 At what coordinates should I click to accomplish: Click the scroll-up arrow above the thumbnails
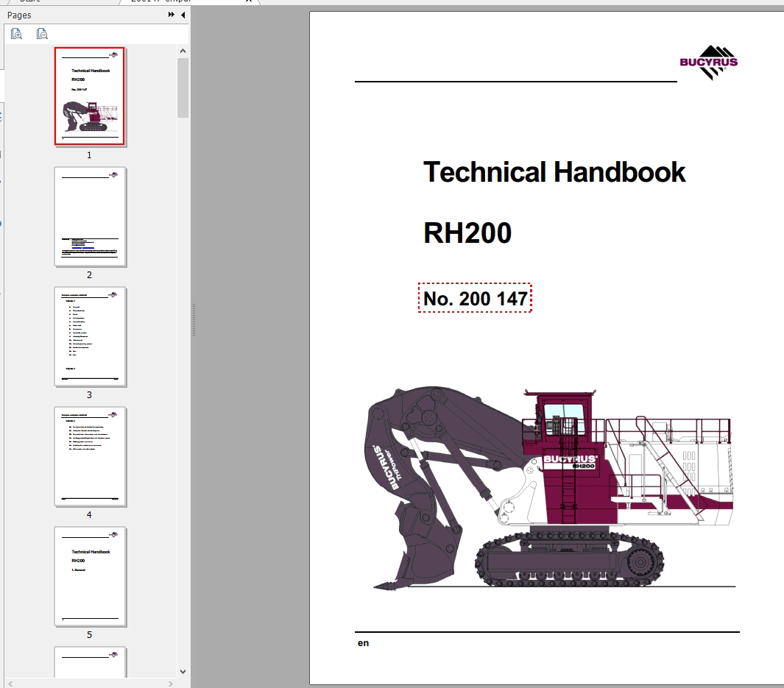(182, 49)
